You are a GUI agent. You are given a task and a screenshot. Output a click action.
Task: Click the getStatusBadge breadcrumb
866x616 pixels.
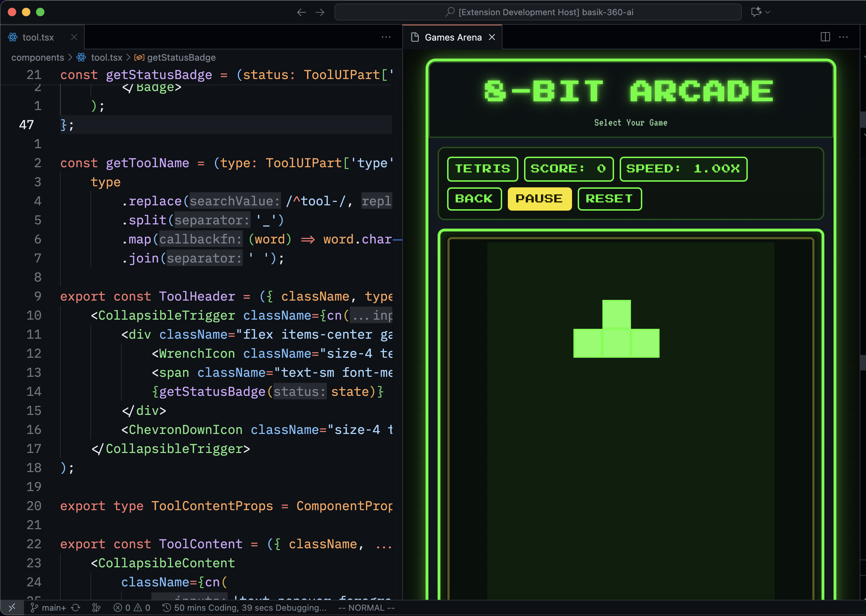click(x=181, y=57)
